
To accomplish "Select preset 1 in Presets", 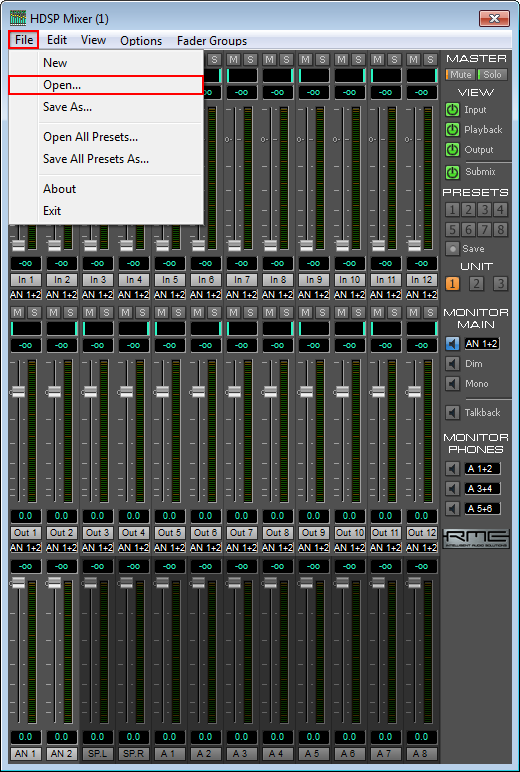I will (453, 210).
